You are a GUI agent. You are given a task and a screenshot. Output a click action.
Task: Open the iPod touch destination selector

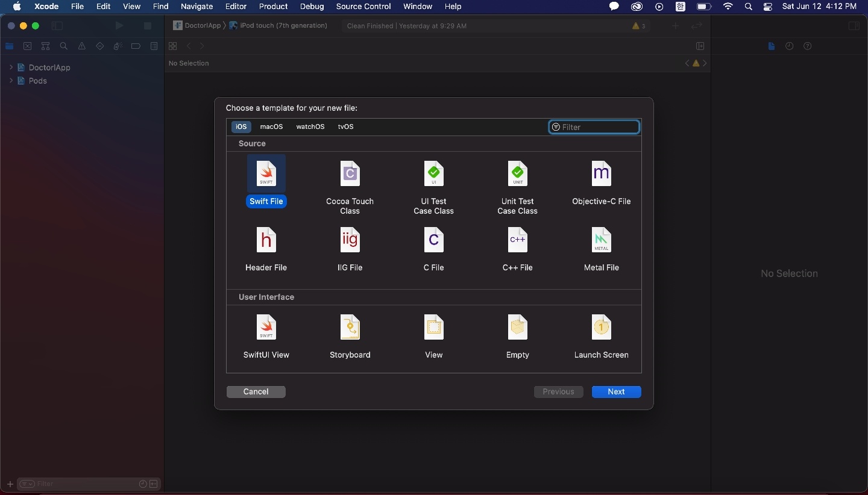coord(278,26)
